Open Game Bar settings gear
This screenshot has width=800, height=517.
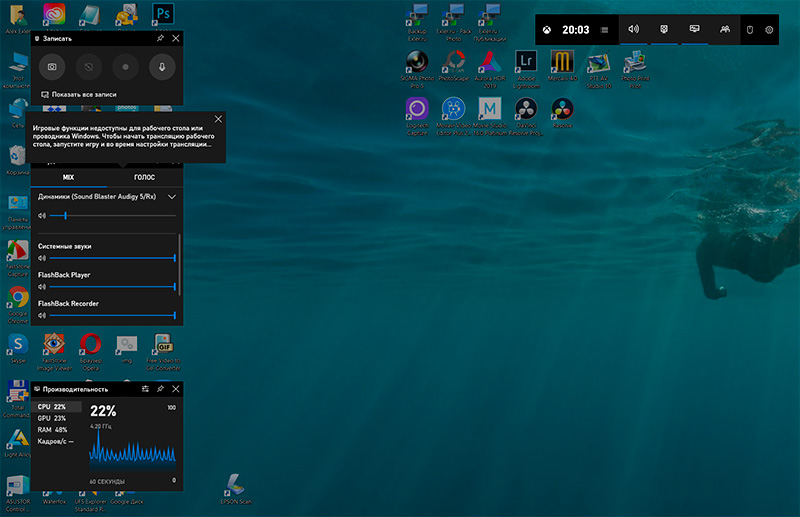(x=769, y=30)
